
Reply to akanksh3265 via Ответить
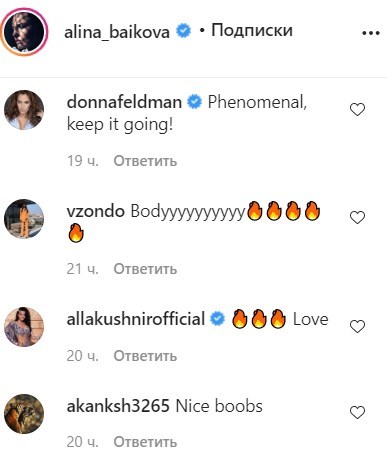click(x=145, y=442)
